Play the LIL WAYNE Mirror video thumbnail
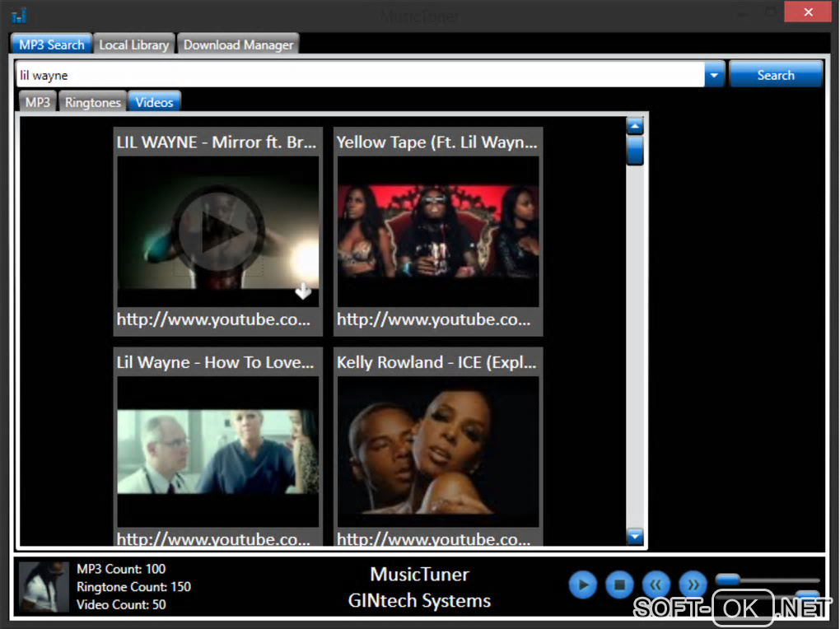 (217, 231)
